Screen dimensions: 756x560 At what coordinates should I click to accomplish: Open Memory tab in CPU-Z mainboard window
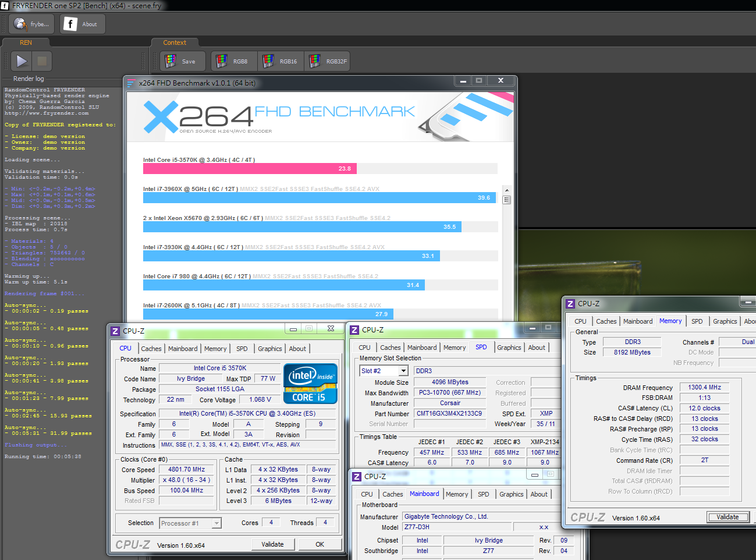click(x=457, y=494)
